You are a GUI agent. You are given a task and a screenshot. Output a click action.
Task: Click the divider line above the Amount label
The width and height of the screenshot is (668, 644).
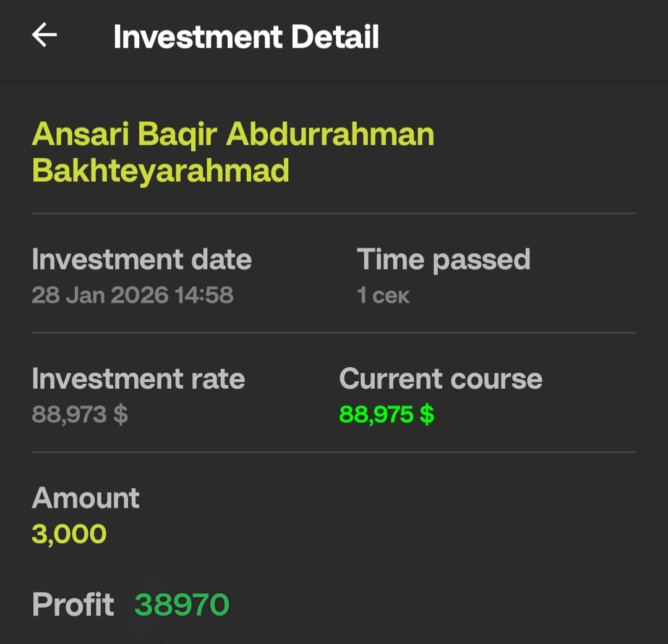pos(334,452)
